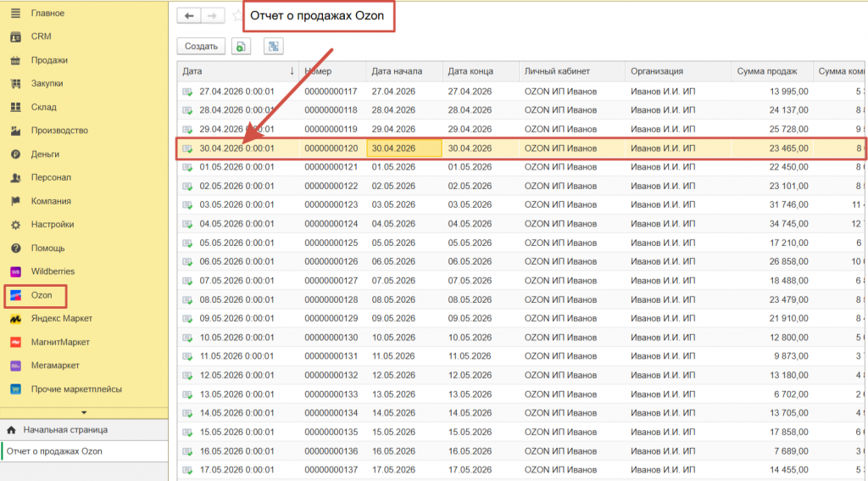Go back with the left arrow button

point(189,16)
